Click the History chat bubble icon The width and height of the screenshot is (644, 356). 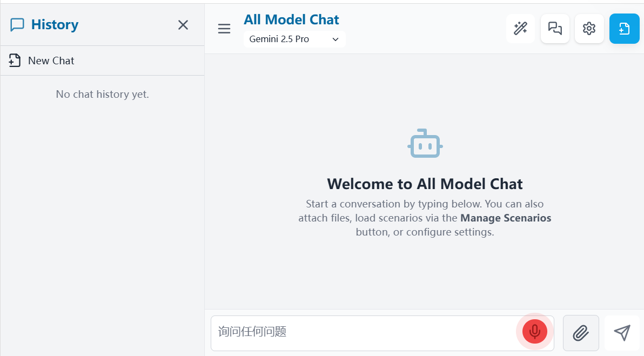coord(17,25)
